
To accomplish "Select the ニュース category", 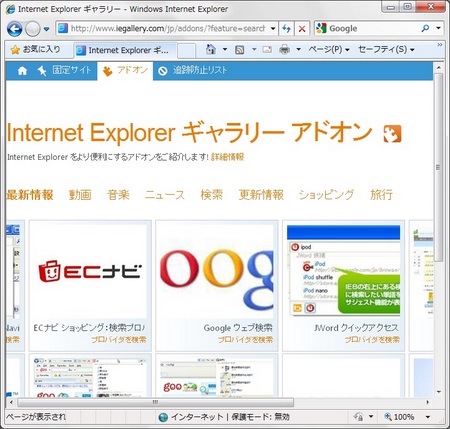I will tap(165, 195).
